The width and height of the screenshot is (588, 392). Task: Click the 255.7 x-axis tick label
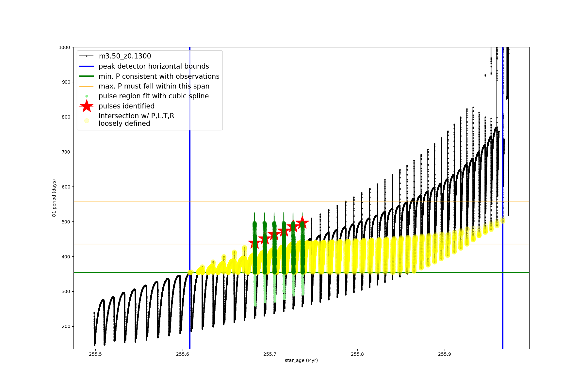click(270, 354)
